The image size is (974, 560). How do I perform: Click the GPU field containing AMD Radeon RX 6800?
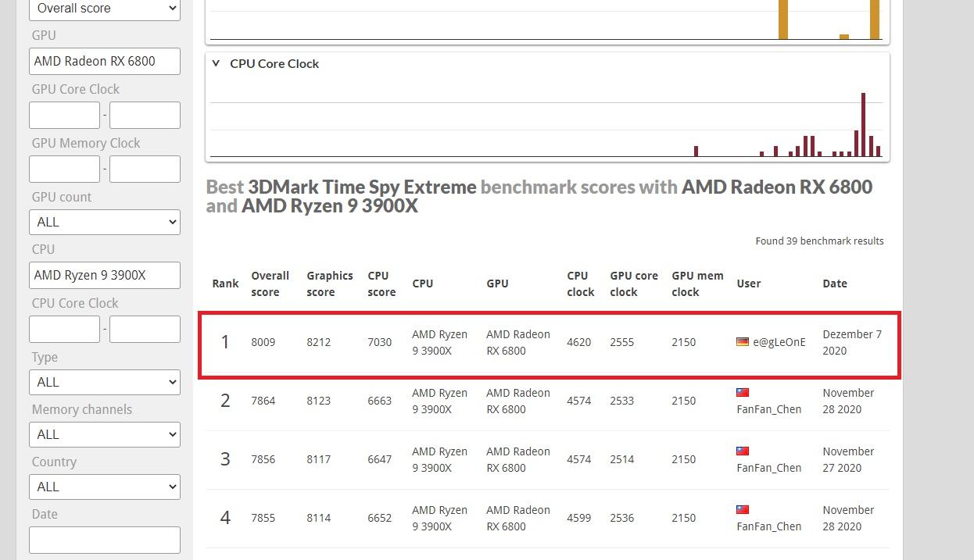click(x=105, y=61)
